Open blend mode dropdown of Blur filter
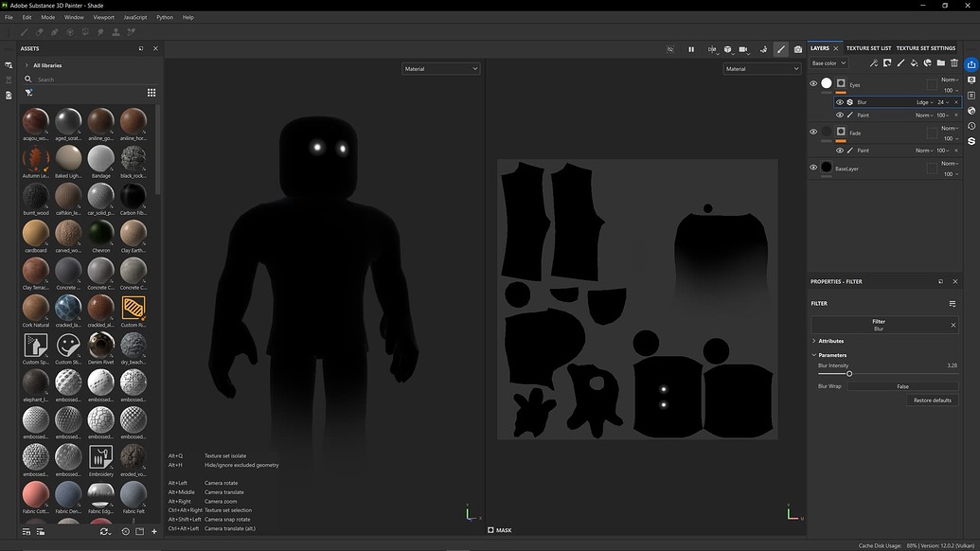 tap(925, 102)
